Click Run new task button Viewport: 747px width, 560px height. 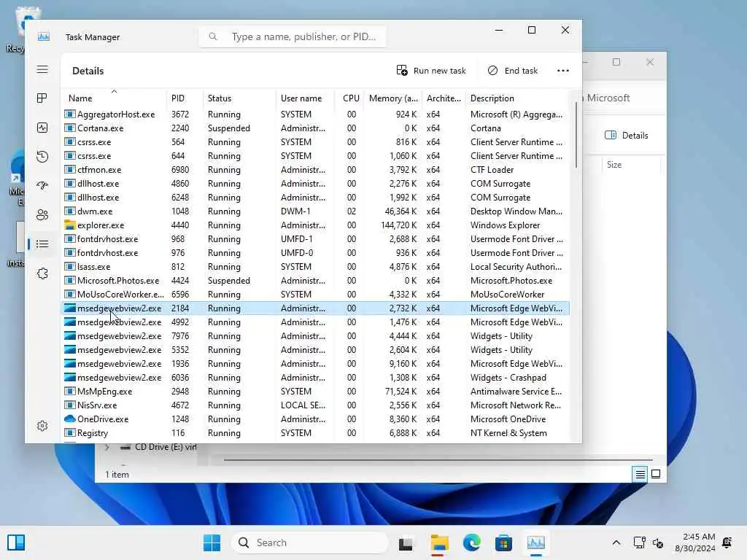[x=431, y=71]
